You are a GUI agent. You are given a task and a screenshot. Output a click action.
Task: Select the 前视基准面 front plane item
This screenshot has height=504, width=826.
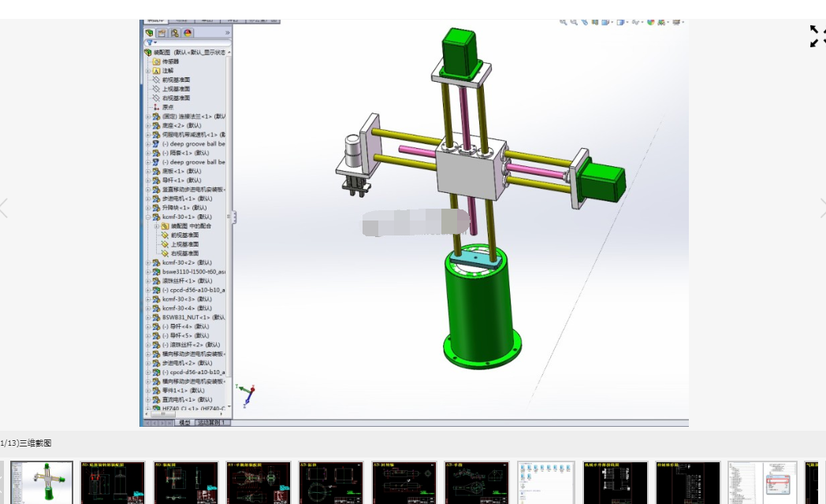click(x=176, y=80)
